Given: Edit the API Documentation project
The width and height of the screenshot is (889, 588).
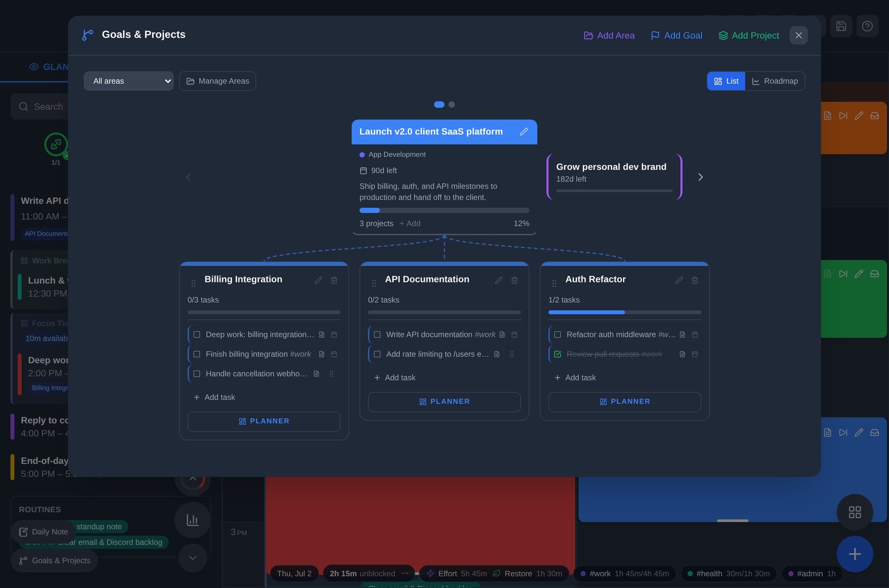Looking at the screenshot, I should click(x=499, y=281).
